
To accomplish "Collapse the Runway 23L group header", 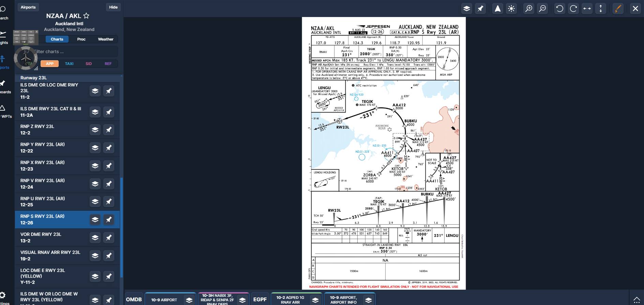I will point(67,78).
